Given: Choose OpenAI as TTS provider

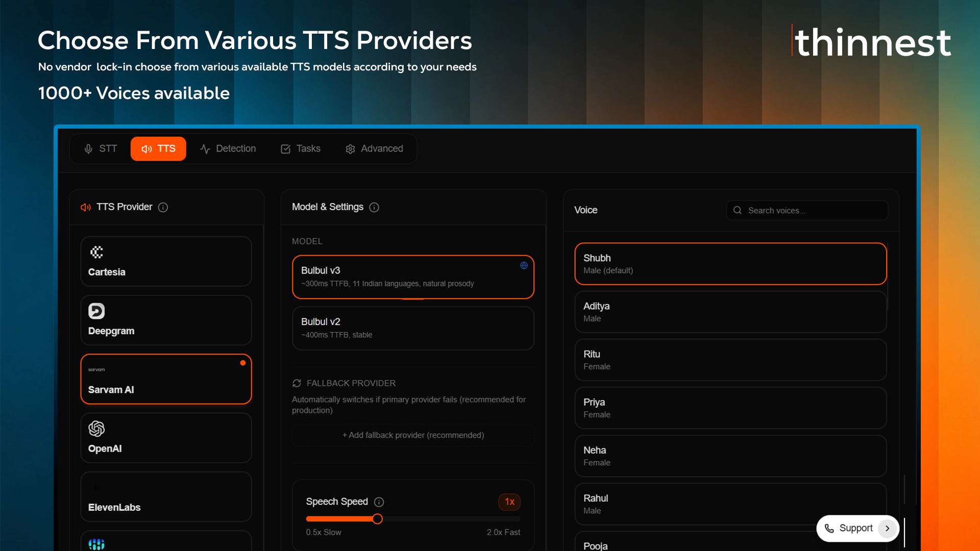Looking at the screenshot, I should click(x=166, y=438).
